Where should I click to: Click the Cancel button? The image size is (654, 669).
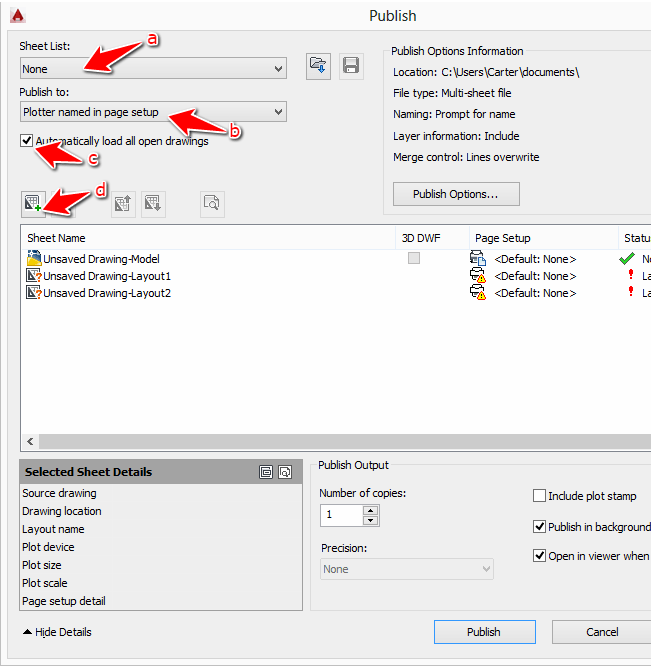[602, 632]
